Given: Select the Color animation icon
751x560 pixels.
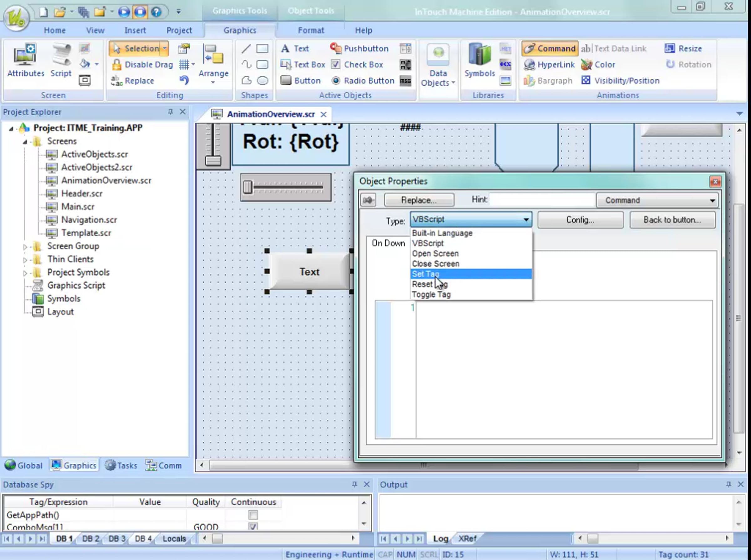Looking at the screenshot, I should [586, 64].
